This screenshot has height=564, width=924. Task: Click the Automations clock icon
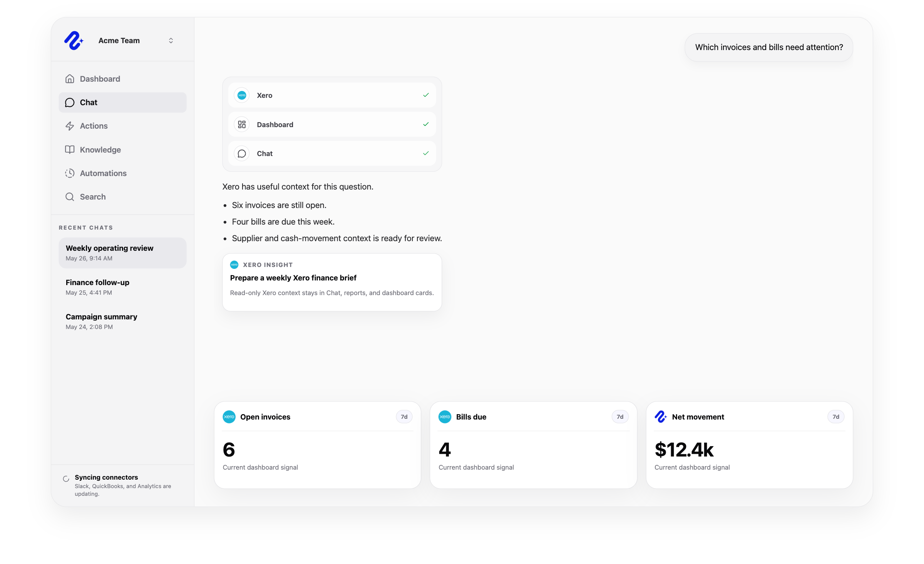pyautogui.click(x=70, y=173)
